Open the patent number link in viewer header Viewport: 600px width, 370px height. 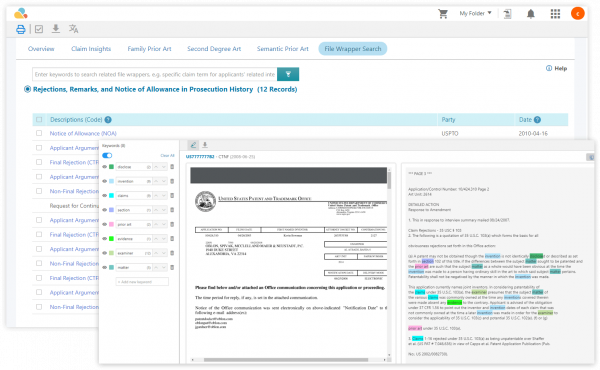point(200,156)
